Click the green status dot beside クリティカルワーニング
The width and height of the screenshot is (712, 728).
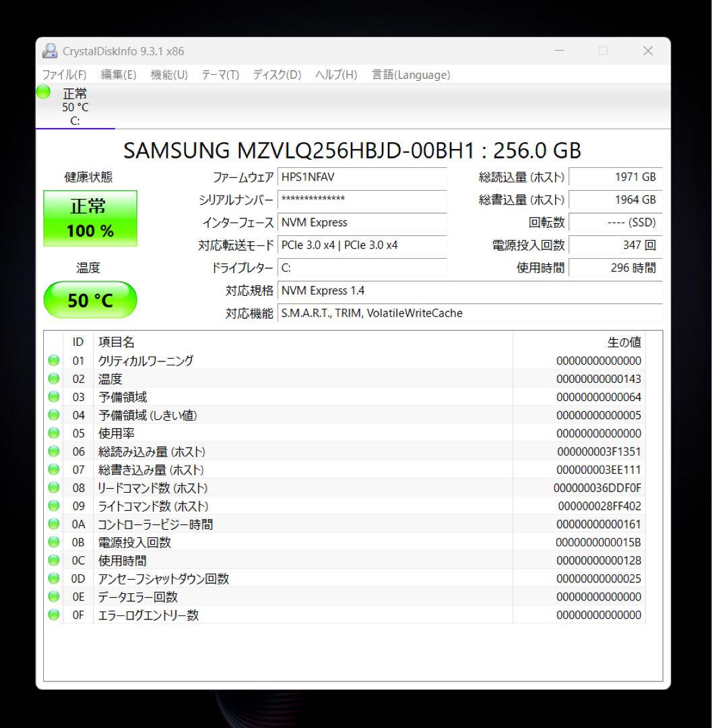[53, 360]
